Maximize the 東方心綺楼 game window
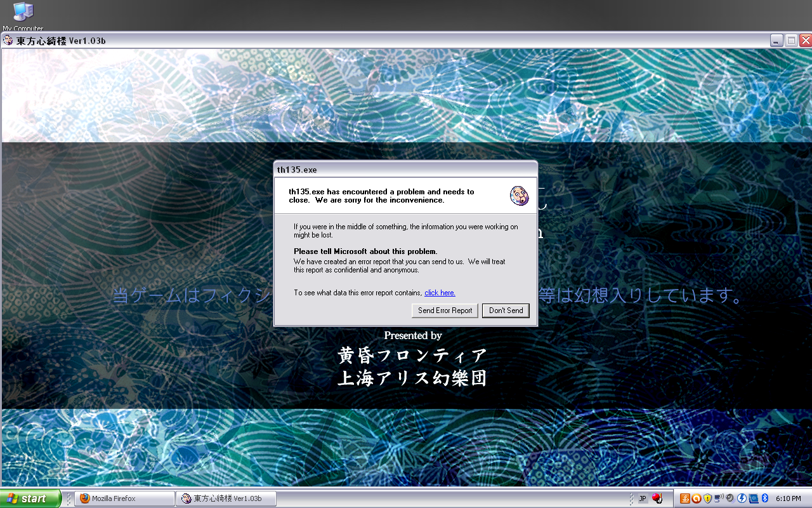Image resolution: width=812 pixels, height=508 pixels. [x=792, y=41]
